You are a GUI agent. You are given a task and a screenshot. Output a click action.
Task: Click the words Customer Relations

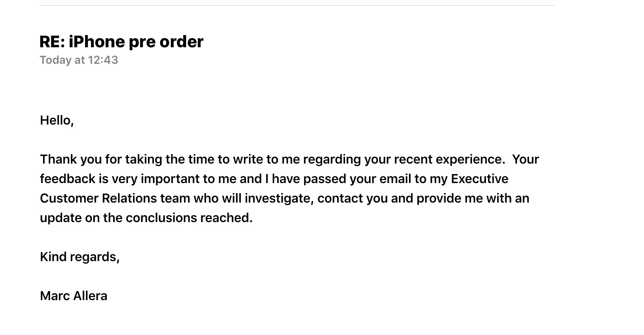pos(98,198)
